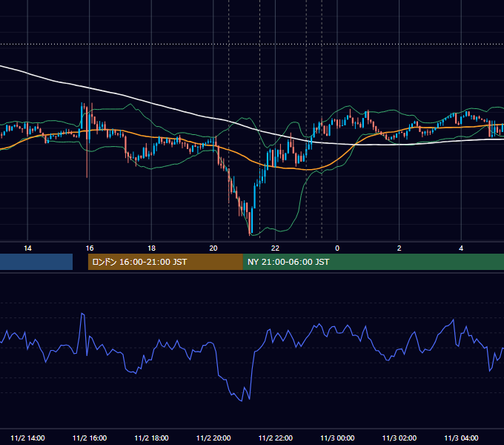
Task: Click the hour label 18 on price chart axis
Action: [x=151, y=248]
